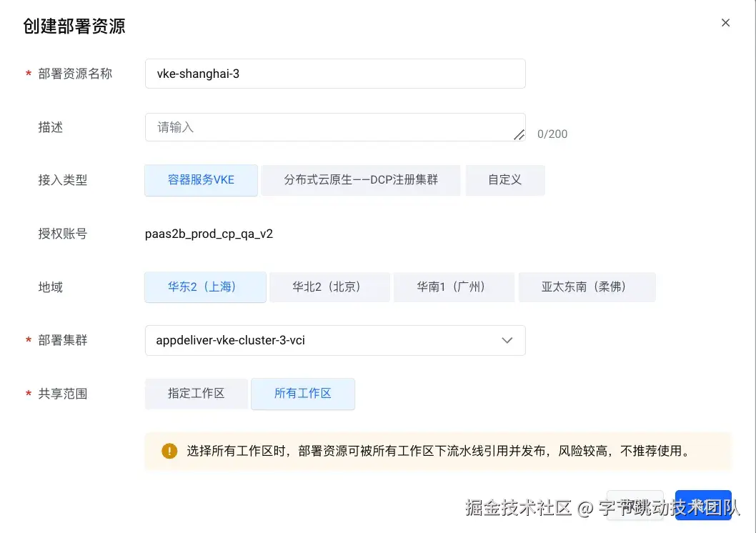Image resolution: width=756 pixels, height=533 pixels.
Task: Choose the 华北2（北京）region
Action: tap(329, 287)
